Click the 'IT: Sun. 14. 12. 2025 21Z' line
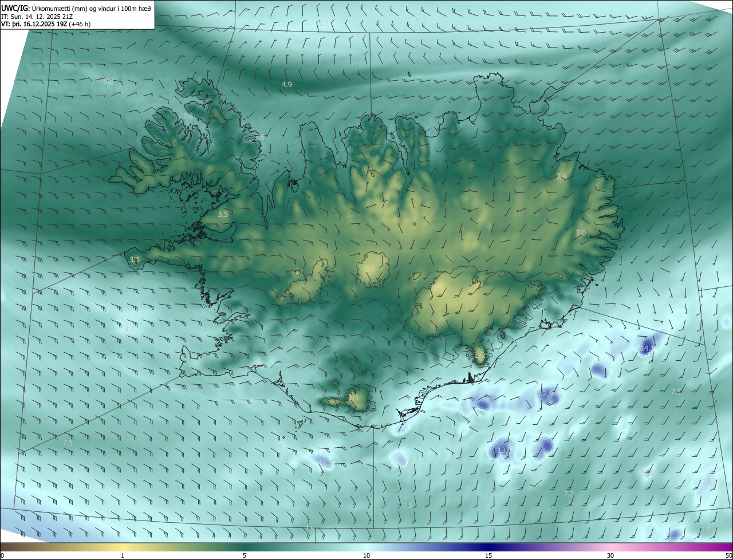This screenshot has height=560, width=733. (36, 16)
